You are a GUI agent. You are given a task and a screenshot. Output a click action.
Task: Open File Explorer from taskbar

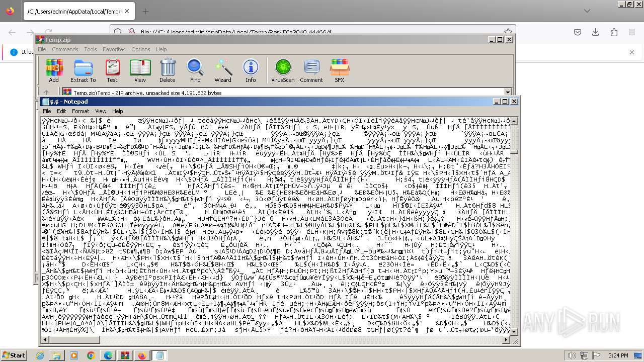57,355
